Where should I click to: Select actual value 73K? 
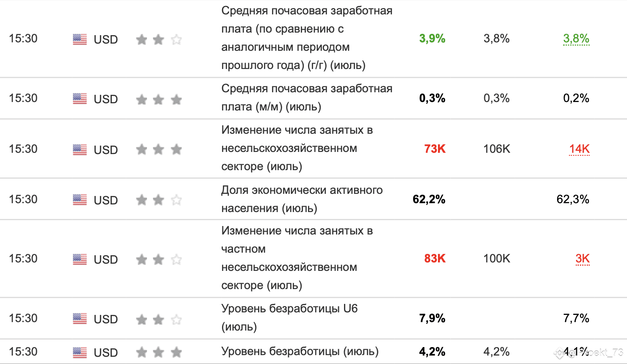pos(435,149)
